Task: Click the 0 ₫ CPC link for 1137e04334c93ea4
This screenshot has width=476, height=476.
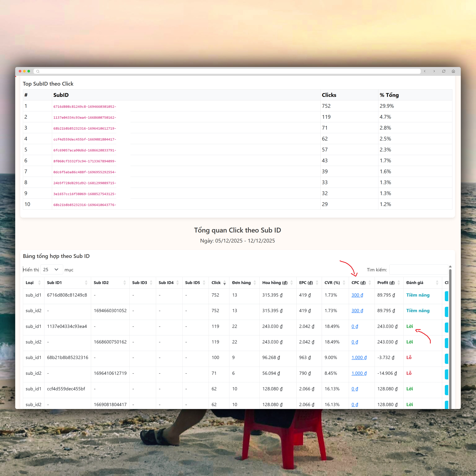Action: [355, 326]
